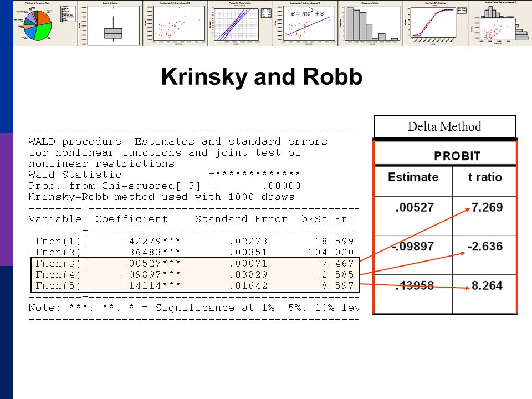Click the marginal plot thumbnail at far right
Viewport: 532px width, 399px height.
(x=500, y=23)
